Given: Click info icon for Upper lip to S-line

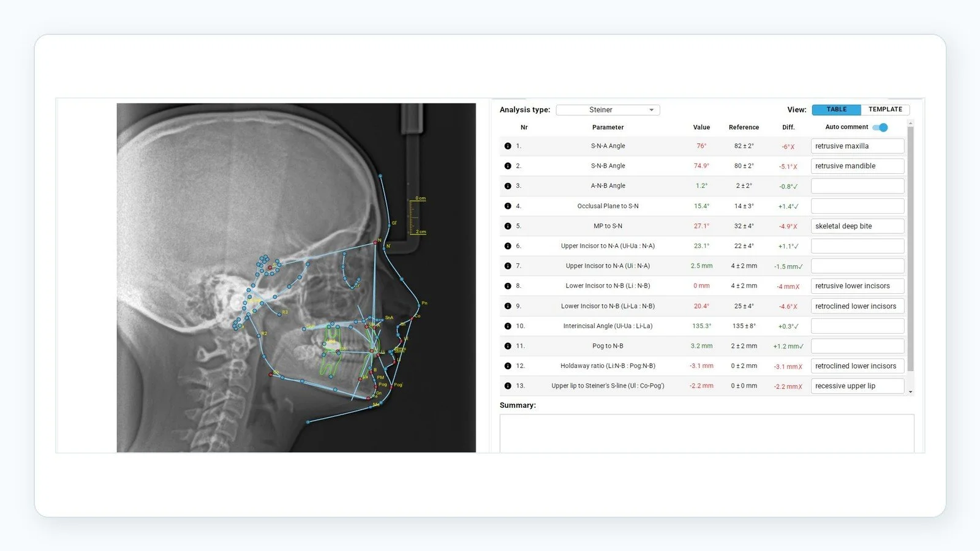Looking at the screenshot, I should pos(508,386).
